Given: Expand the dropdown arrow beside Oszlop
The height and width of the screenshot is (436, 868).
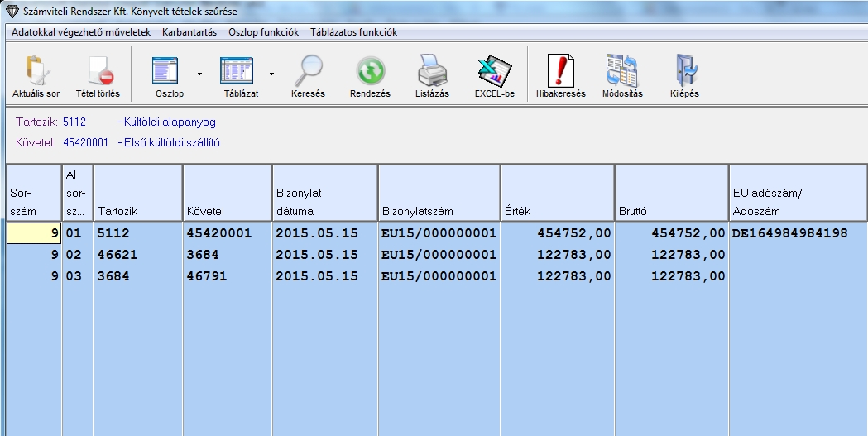Looking at the screenshot, I should 199,74.
